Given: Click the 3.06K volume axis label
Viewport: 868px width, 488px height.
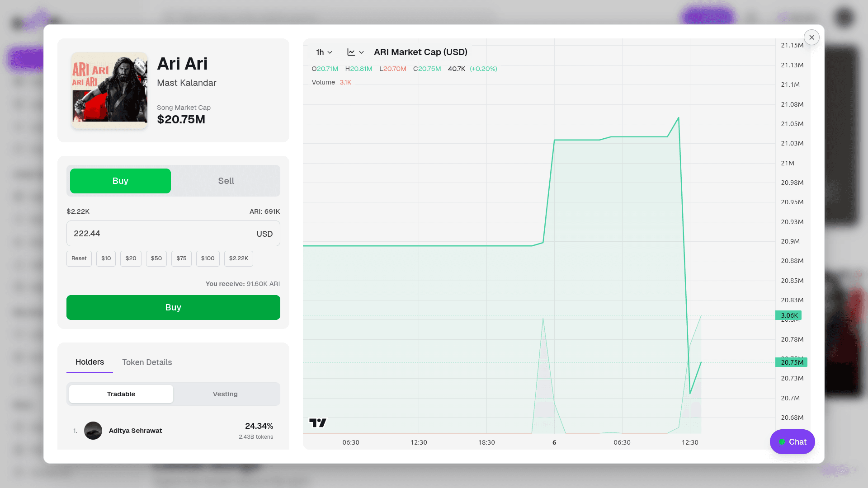Looking at the screenshot, I should [x=789, y=315].
